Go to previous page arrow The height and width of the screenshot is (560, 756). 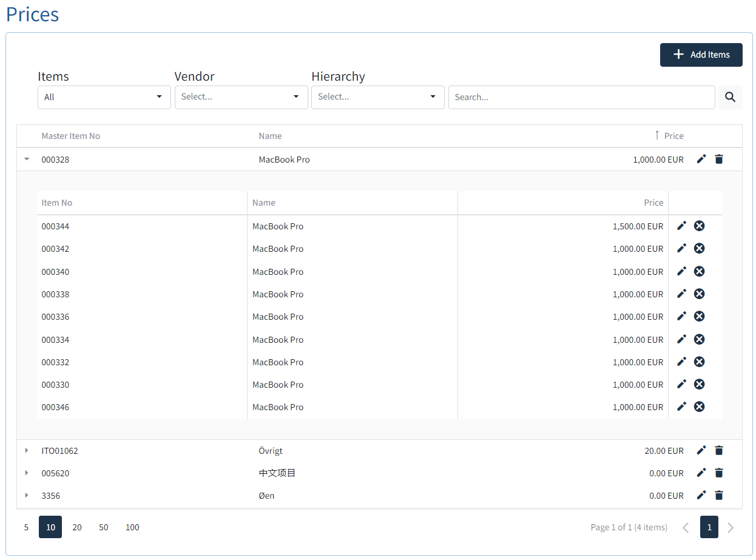tap(686, 527)
